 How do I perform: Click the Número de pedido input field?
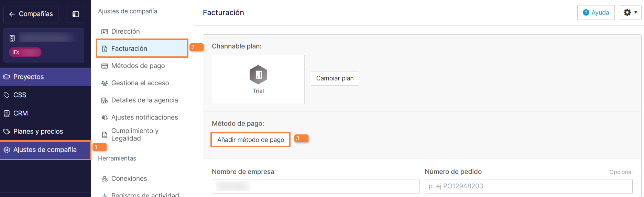[x=528, y=186]
